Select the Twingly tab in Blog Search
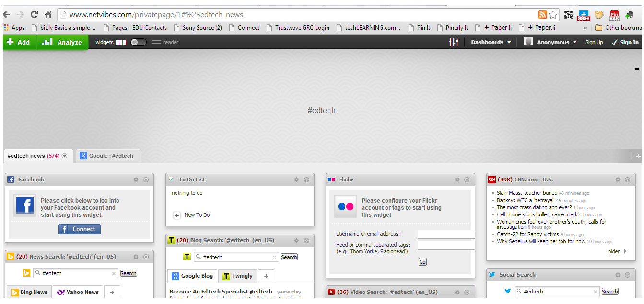The height and width of the screenshot is (304, 644). (x=238, y=276)
